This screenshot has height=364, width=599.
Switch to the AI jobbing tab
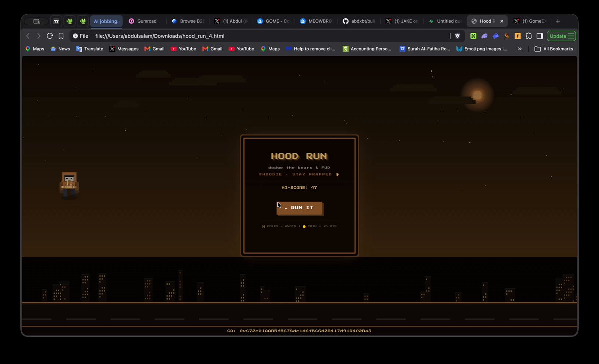[x=106, y=21]
